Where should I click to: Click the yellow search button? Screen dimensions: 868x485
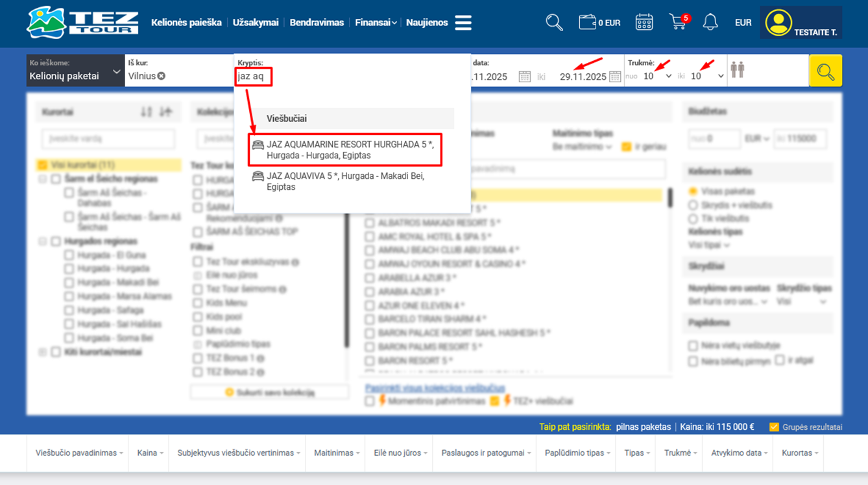(x=825, y=71)
